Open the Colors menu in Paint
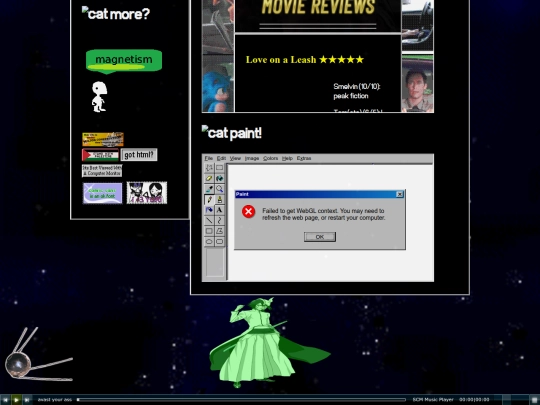 (270, 158)
